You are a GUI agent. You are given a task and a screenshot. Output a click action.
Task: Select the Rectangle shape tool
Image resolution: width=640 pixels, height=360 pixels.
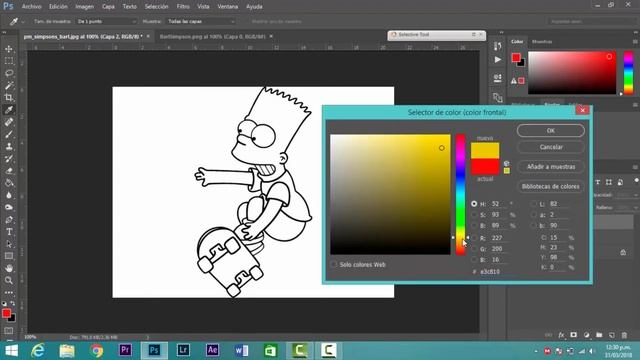9,256
